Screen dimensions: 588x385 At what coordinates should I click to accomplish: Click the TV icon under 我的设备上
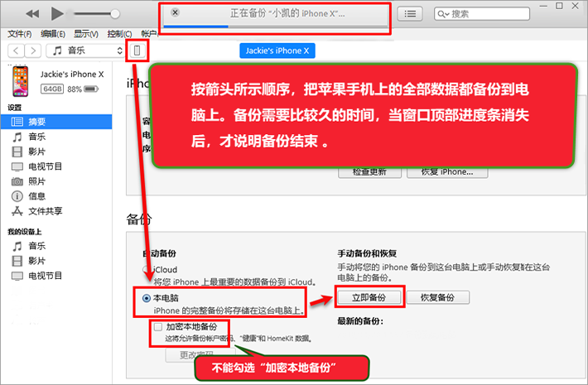[x=17, y=277]
